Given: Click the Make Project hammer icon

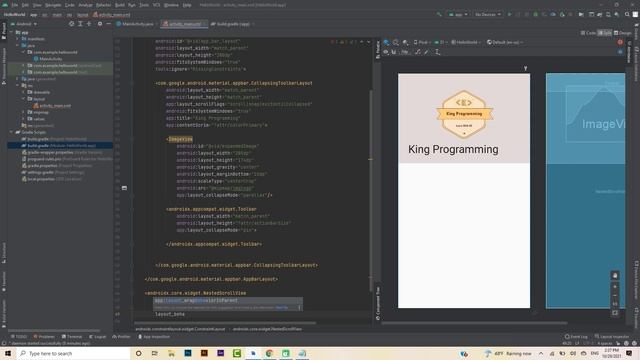Looking at the screenshot, I should [439, 14].
